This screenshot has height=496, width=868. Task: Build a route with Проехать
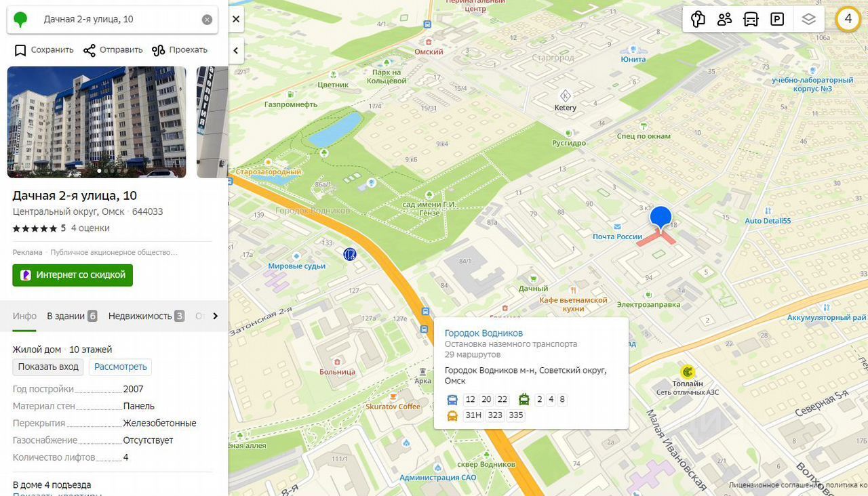point(180,50)
